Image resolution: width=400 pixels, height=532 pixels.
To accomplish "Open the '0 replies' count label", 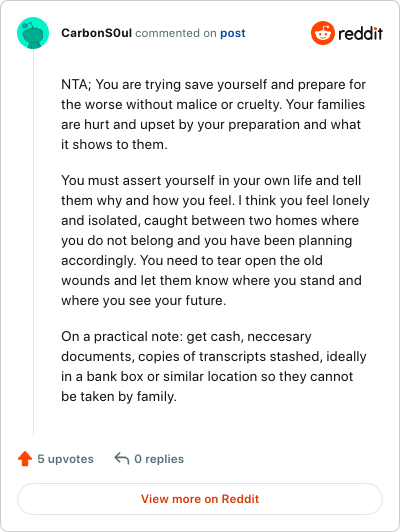I will pyautogui.click(x=159, y=459).
